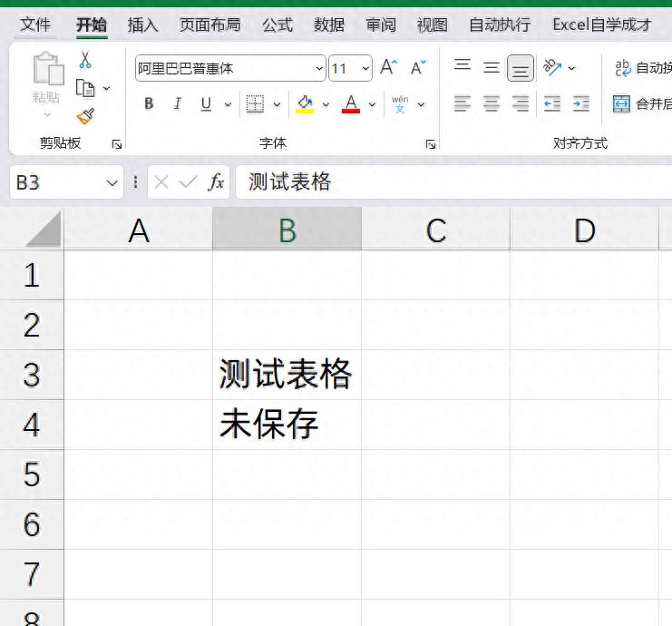Align text left
Image resolution: width=672 pixels, height=626 pixels.
[463, 103]
